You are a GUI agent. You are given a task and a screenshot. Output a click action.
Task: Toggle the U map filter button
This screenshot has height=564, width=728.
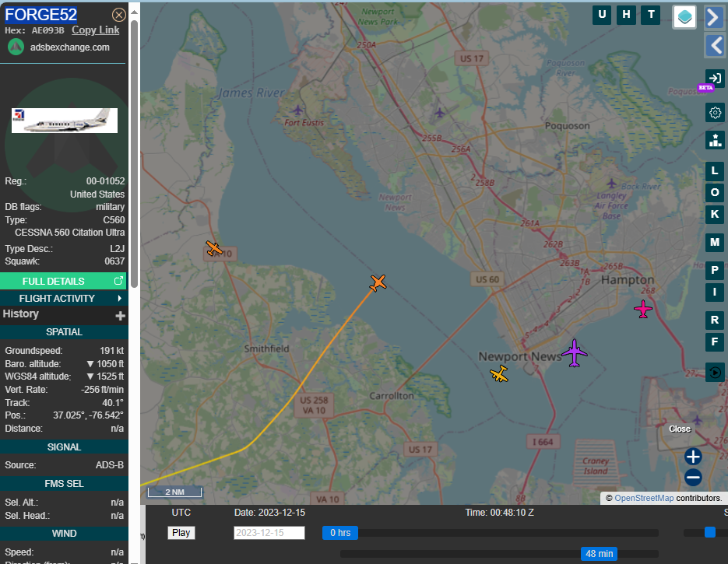[x=602, y=15]
